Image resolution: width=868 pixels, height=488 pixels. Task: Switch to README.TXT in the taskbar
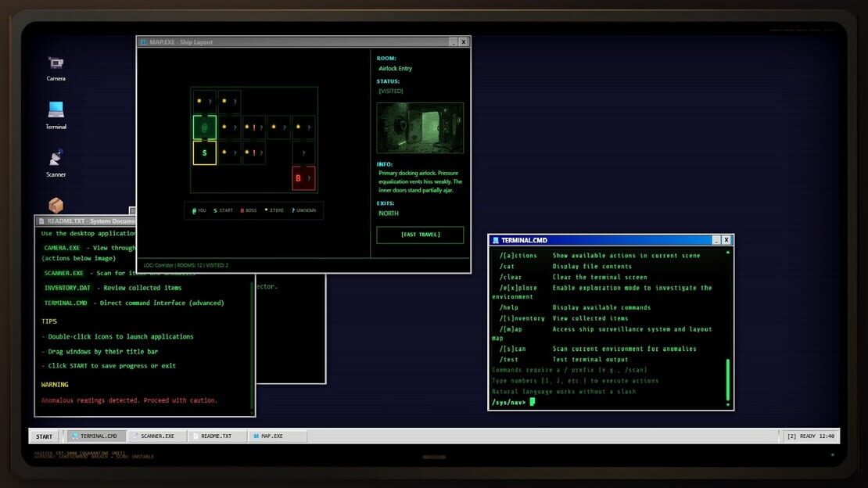point(217,436)
